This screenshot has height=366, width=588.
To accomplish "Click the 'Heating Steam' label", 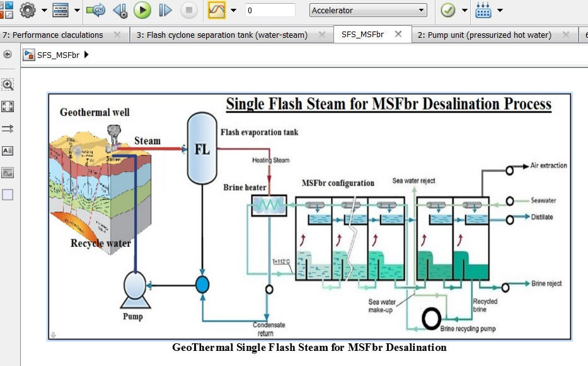I will 271,160.
